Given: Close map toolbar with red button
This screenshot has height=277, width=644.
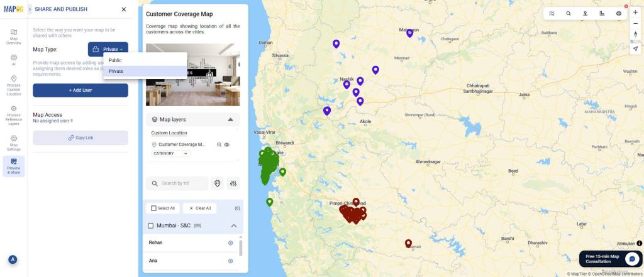Looking at the screenshot, I should (x=626, y=6).
